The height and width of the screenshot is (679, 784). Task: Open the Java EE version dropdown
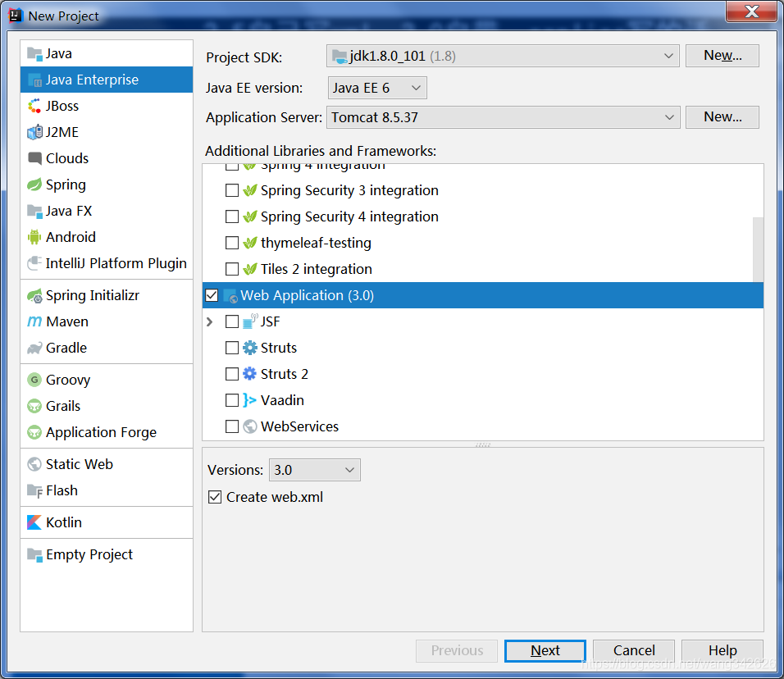[x=377, y=88]
